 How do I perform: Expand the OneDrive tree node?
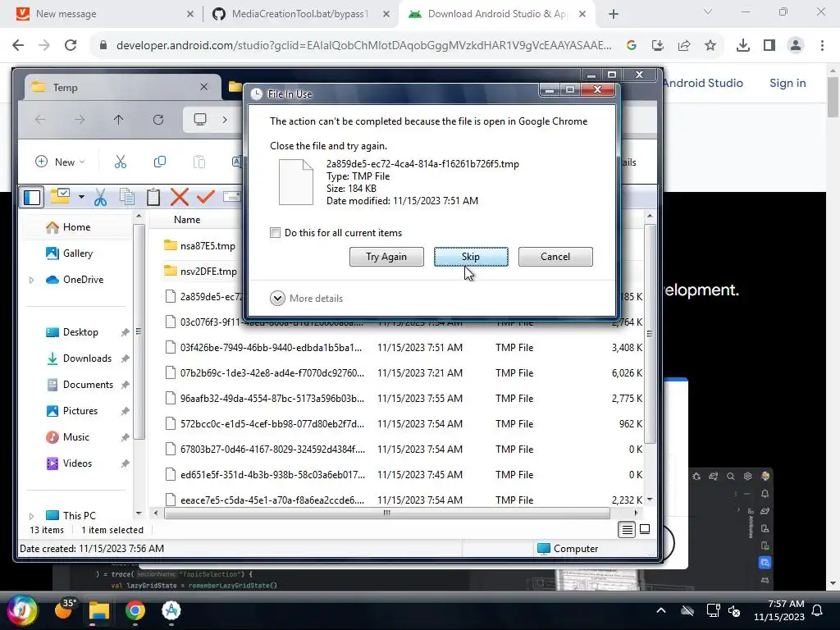click(32, 280)
